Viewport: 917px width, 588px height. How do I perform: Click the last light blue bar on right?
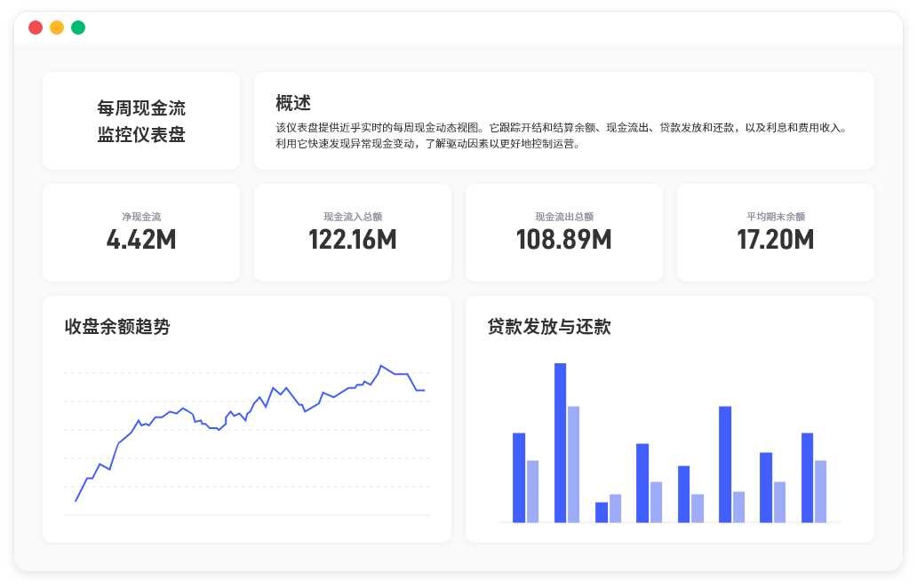point(821,491)
